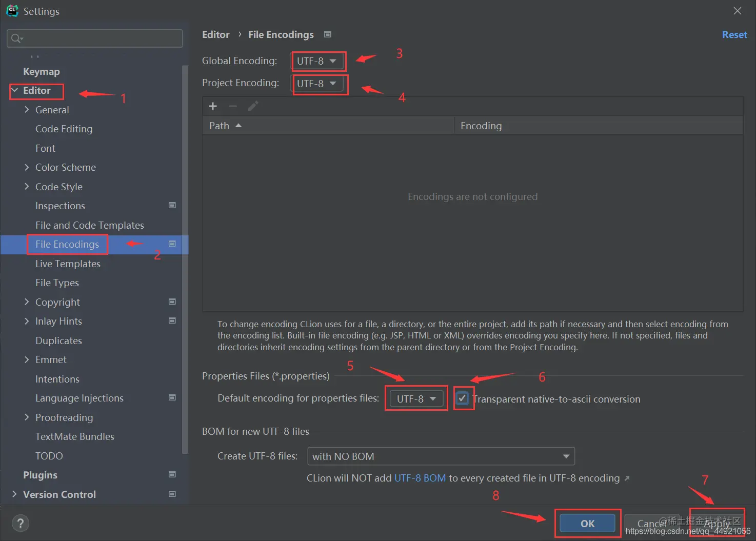Expand the Inlay Hints node
Screen dimensions: 756x541
(27, 321)
